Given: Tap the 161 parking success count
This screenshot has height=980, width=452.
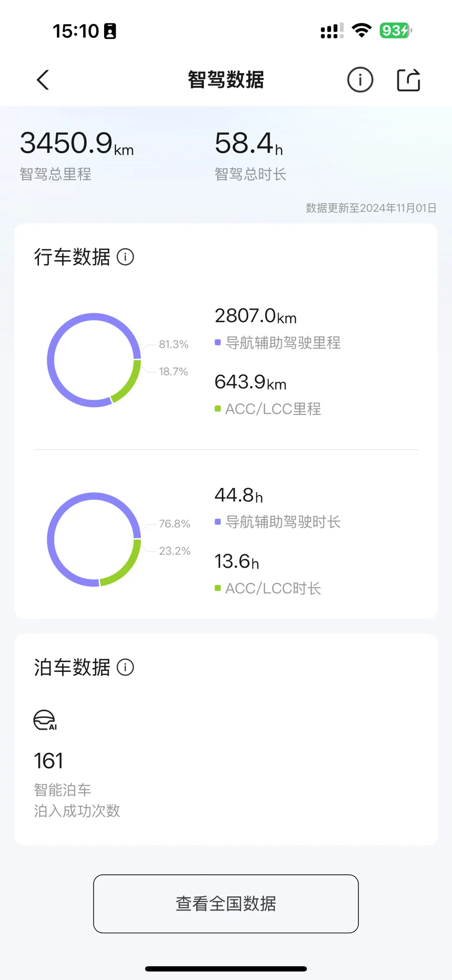Looking at the screenshot, I should point(48,761).
